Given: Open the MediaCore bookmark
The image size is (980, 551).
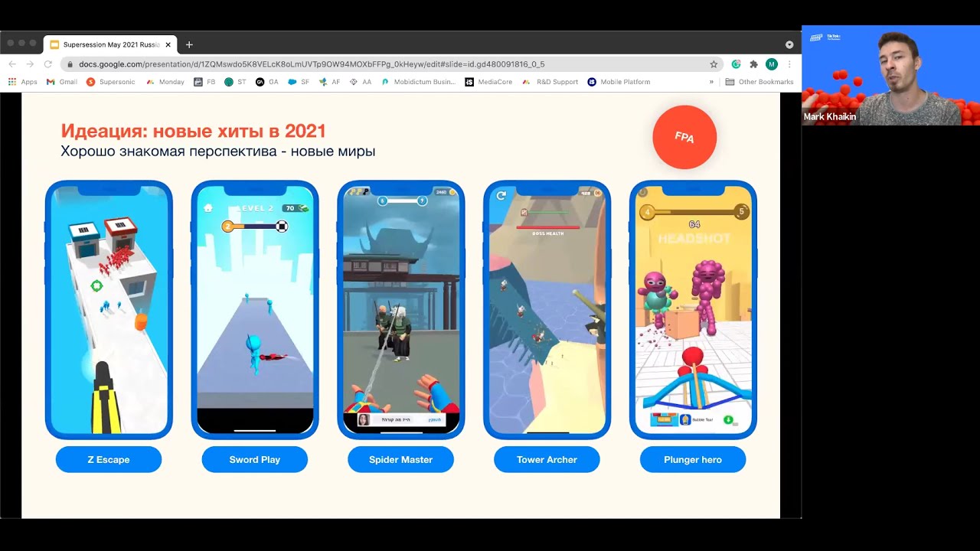Looking at the screenshot, I should [488, 82].
